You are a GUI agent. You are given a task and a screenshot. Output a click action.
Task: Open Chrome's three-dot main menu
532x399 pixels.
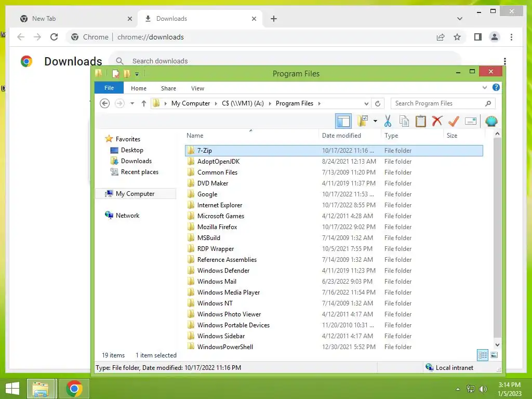coord(511,37)
